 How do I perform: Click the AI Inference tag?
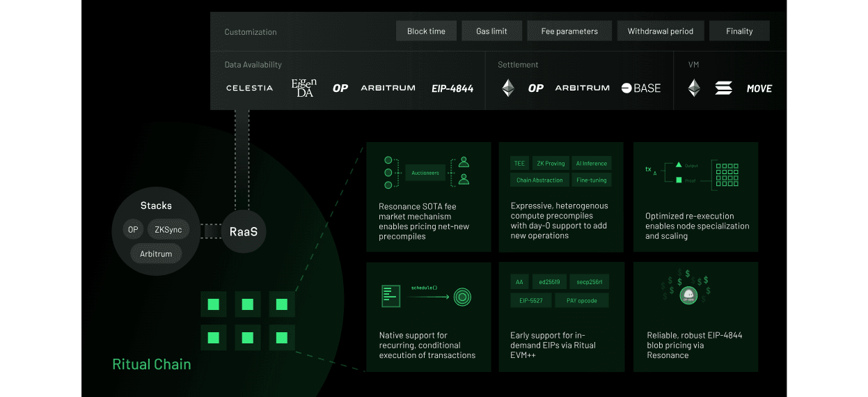592,163
